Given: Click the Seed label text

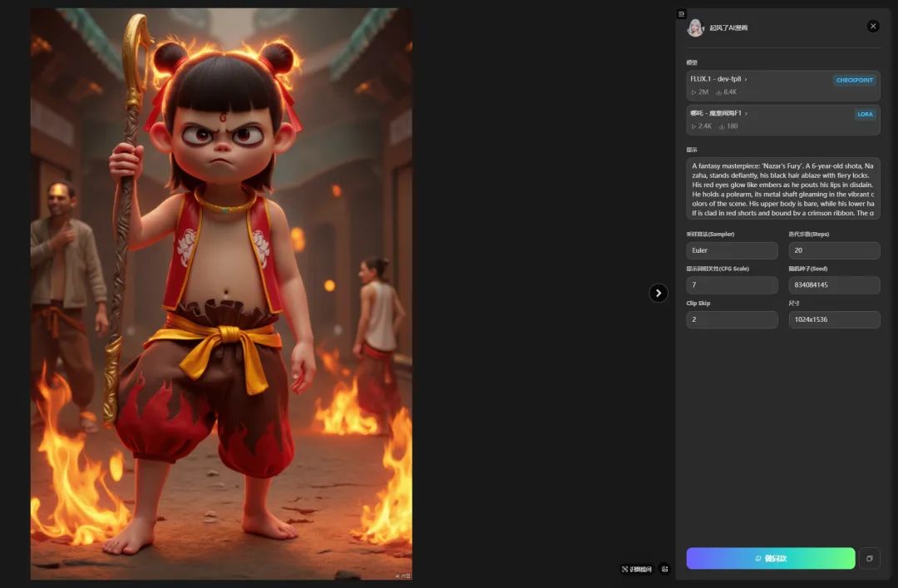Looking at the screenshot, I should point(807,268).
